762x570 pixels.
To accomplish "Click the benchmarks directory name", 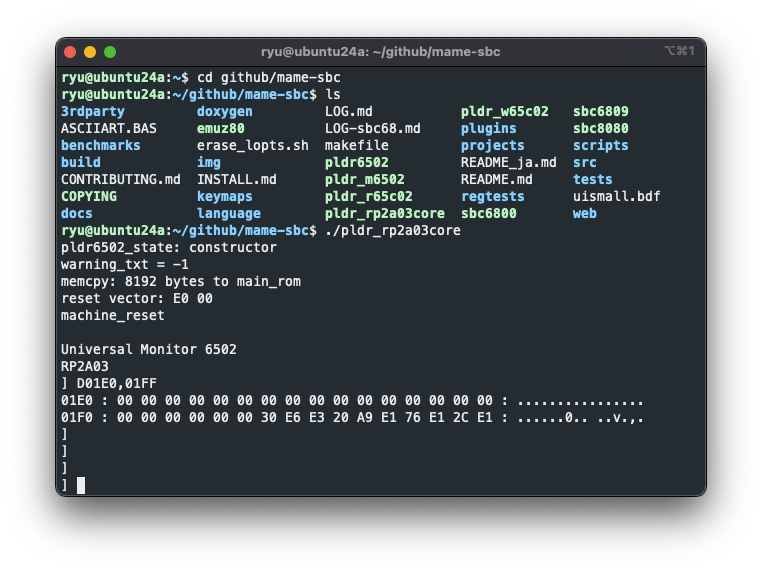I will point(101,145).
